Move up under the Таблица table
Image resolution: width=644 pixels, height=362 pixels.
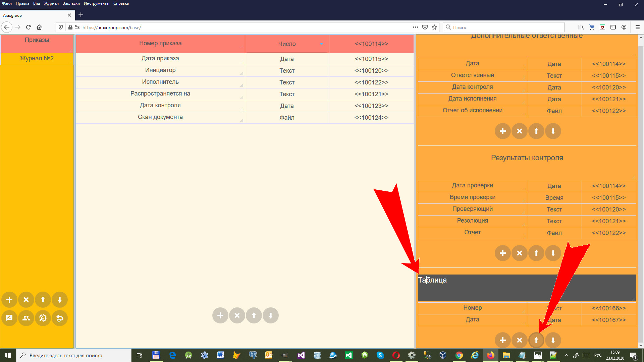(x=536, y=340)
